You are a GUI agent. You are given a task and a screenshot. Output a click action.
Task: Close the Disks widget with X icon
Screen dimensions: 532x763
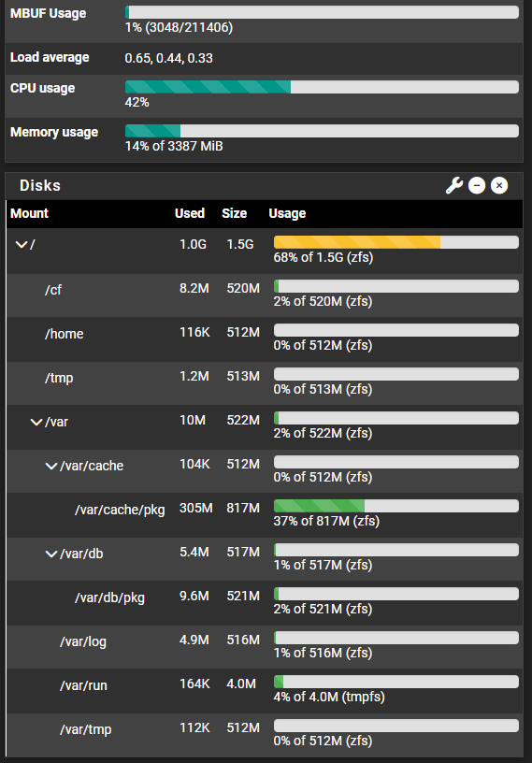click(499, 185)
